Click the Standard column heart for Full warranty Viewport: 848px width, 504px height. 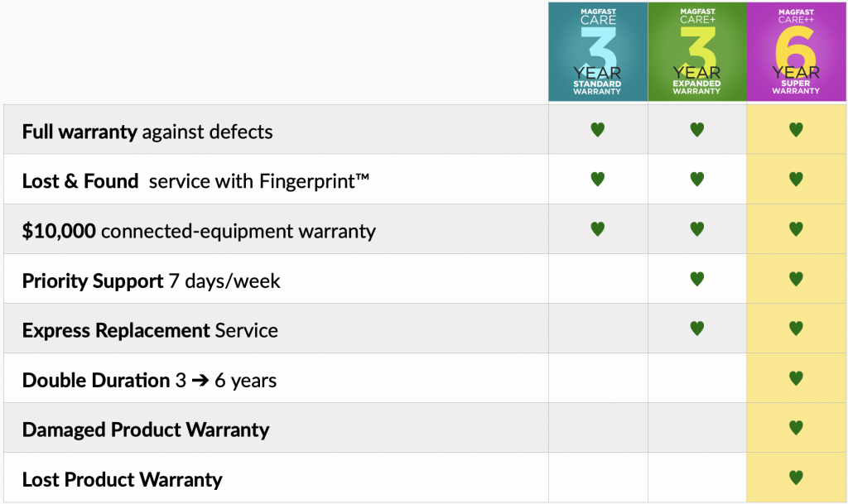(x=598, y=130)
